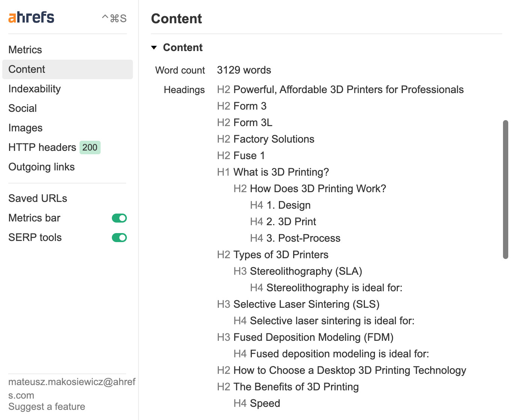Select the H1 heading What is 3D Printing?
Image resolution: width=512 pixels, height=420 pixels.
[x=281, y=172]
